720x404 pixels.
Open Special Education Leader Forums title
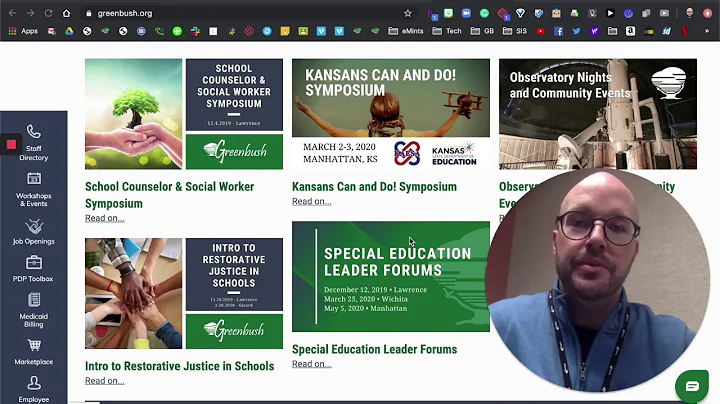coord(375,349)
